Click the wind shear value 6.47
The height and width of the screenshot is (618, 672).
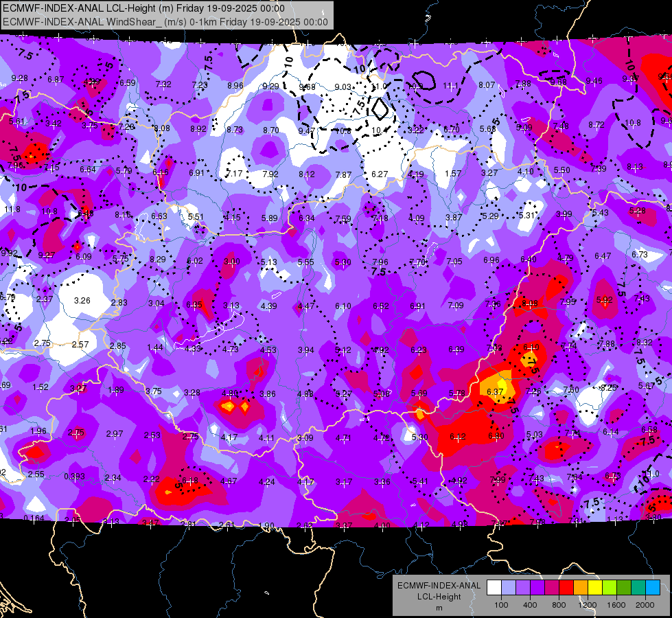coord(603,255)
